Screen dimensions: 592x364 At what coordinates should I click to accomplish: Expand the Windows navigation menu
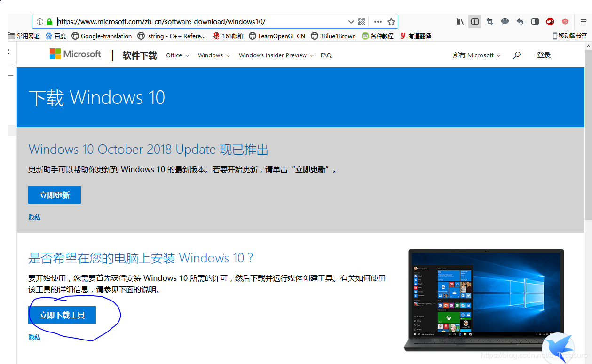coord(214,55)
